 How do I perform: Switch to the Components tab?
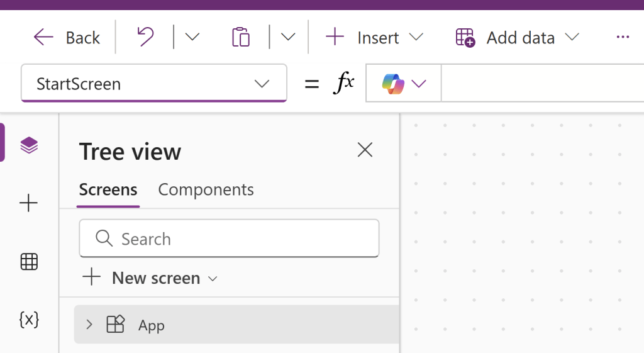(206, 189)
